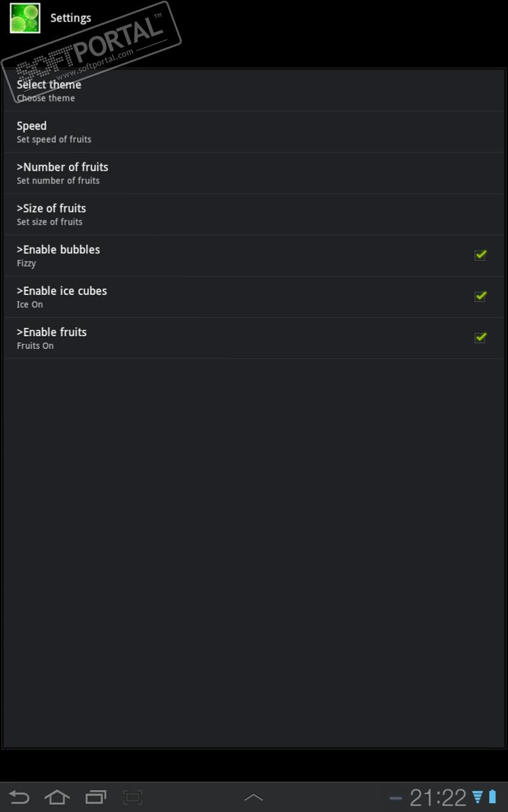Expand the bottom bar up chevron

[x=253, y=797]
